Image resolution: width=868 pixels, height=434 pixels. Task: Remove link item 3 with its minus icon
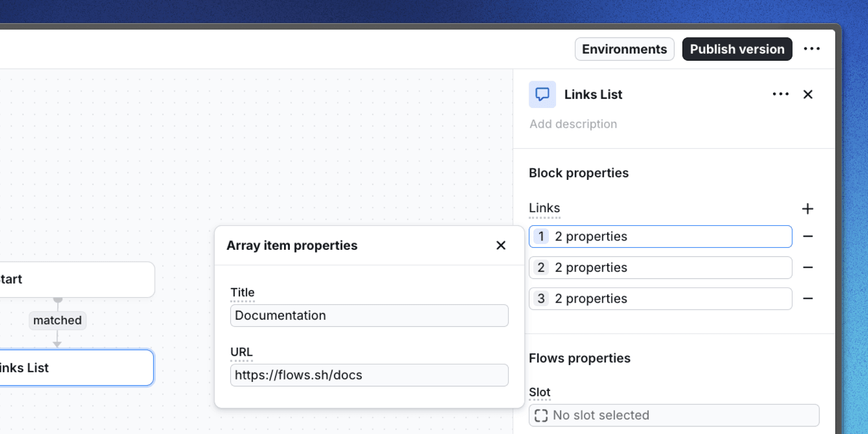click(809, 298)
